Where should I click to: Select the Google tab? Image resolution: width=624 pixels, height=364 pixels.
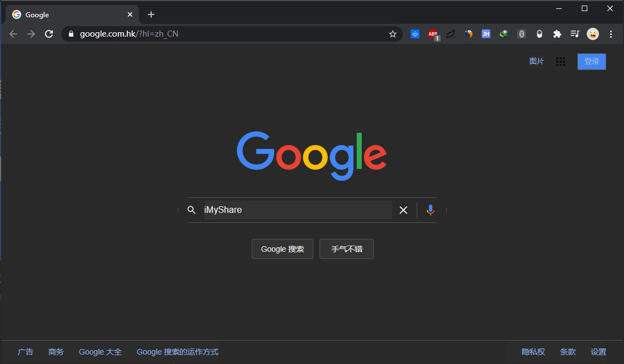[x=67, y=15]
